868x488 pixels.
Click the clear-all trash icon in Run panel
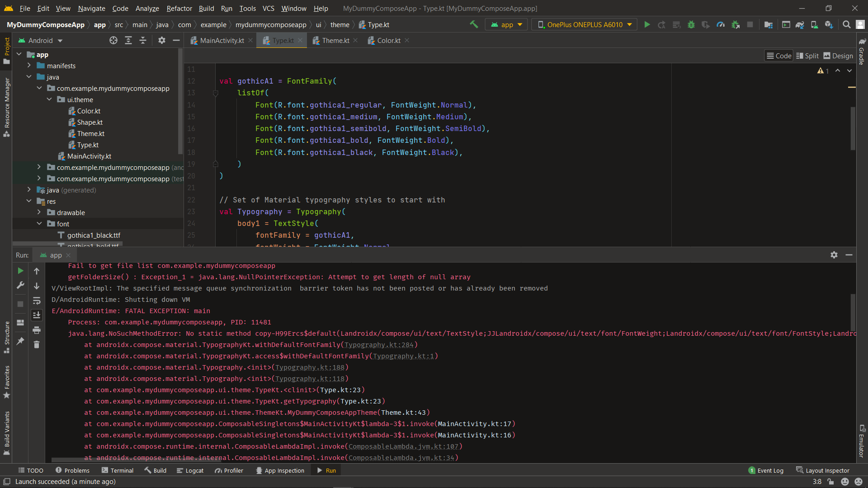click(x=37, y=345)
